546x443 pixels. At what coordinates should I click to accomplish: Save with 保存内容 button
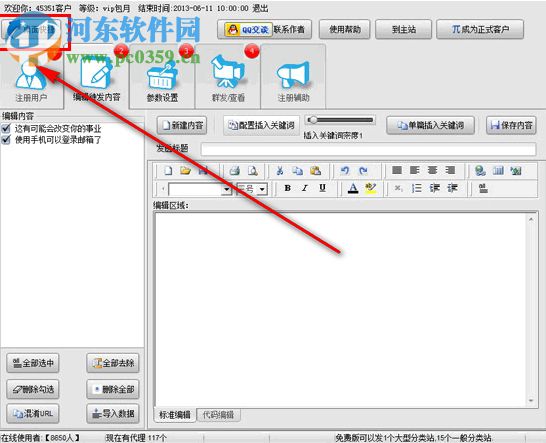pyautogui.click(x=511, y=125)
